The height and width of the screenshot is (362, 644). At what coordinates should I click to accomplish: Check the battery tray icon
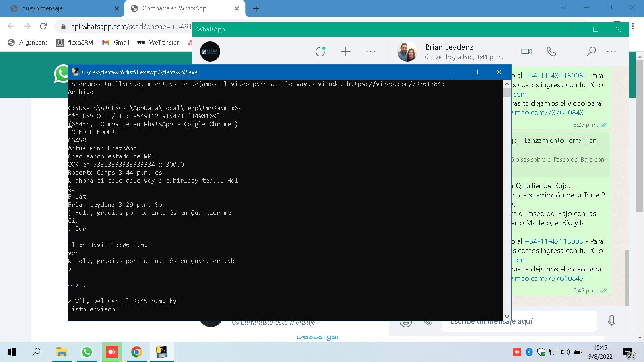click(x=578, y=352)
